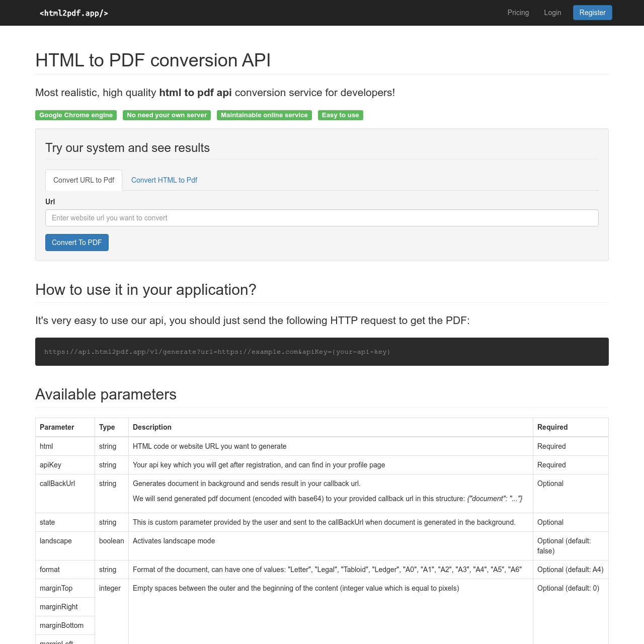The image size is (644, 644).
Task: Click the Available parameters heading
Action: pos(106,394)
